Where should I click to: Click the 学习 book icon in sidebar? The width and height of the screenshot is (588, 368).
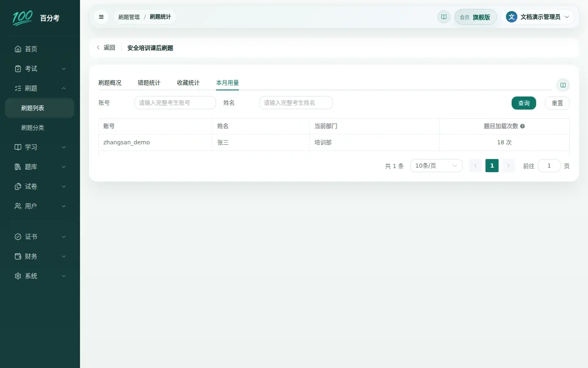(x=18, y=147)
